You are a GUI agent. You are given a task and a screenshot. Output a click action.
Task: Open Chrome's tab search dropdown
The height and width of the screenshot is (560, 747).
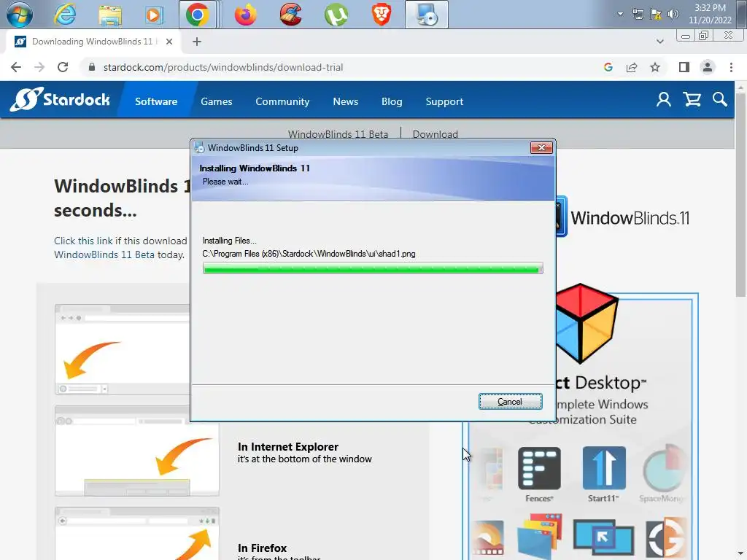pyautogui.click(x=659, y=42)
